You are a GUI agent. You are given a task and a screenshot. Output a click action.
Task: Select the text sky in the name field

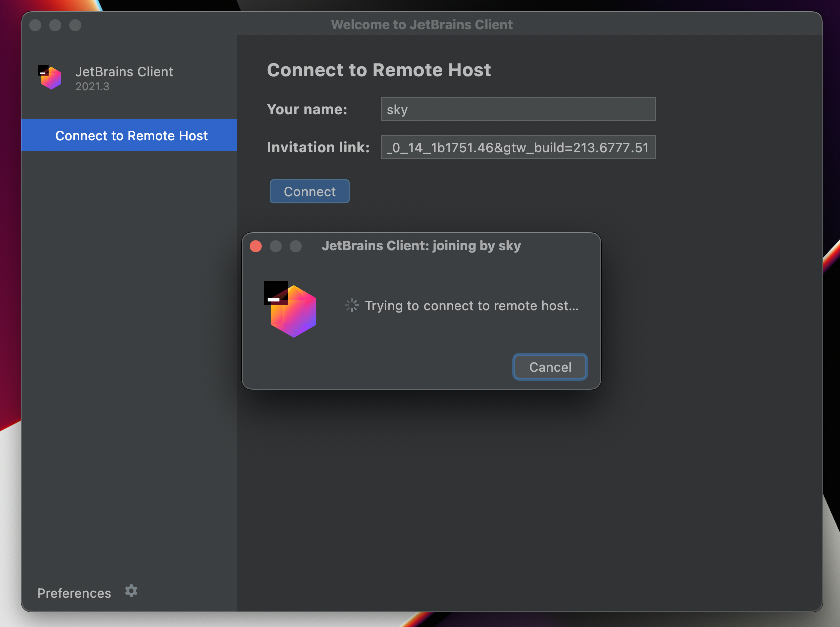[x=396, y=109]
